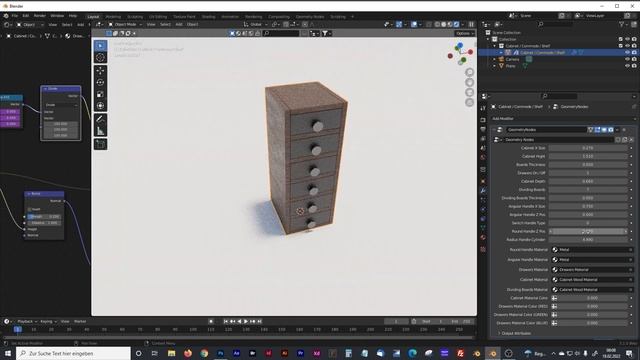Toggle GeometryNodes modifier edit mode display
This screenshot has height=360, width=640.
click(x=598, y=130)
